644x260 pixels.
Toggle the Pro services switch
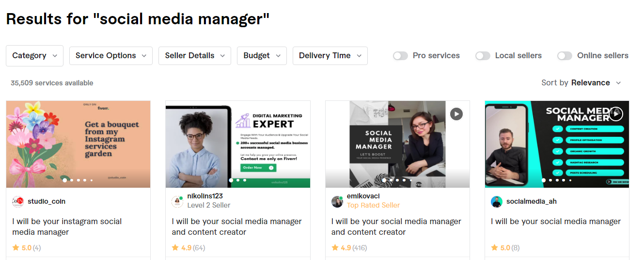tap(400, 56)
